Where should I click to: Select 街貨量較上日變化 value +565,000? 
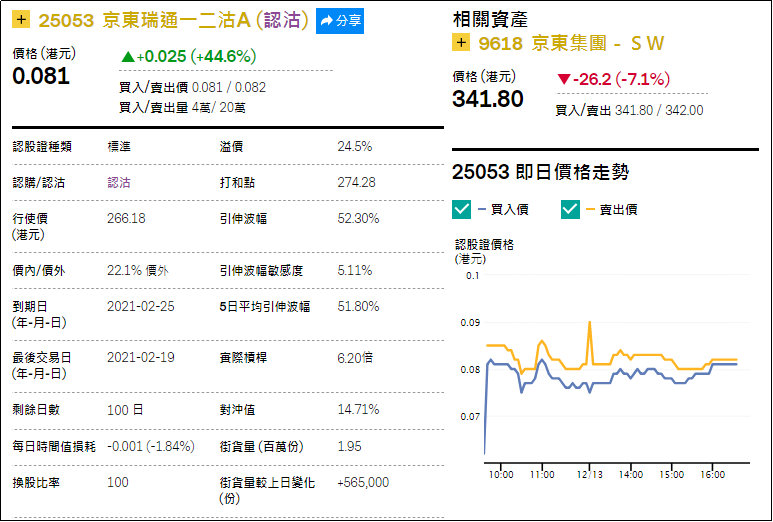363,482
